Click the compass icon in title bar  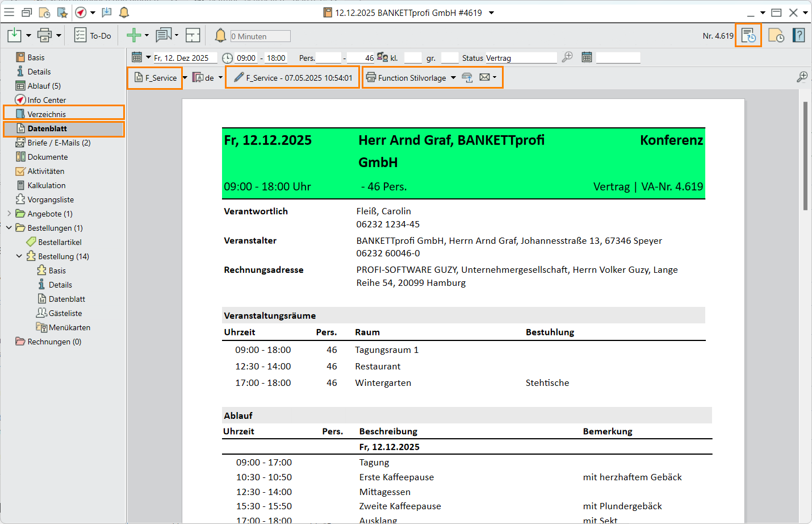click(x=81, y=13)
